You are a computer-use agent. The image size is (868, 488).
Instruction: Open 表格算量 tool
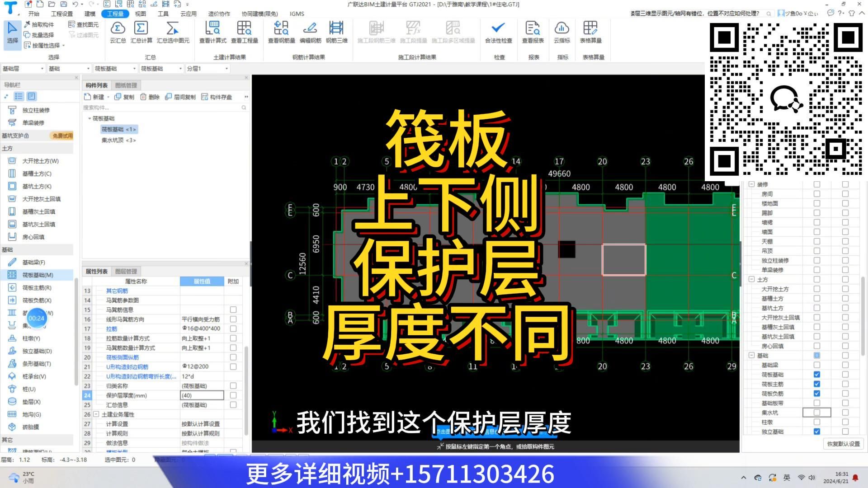[590, 32]
